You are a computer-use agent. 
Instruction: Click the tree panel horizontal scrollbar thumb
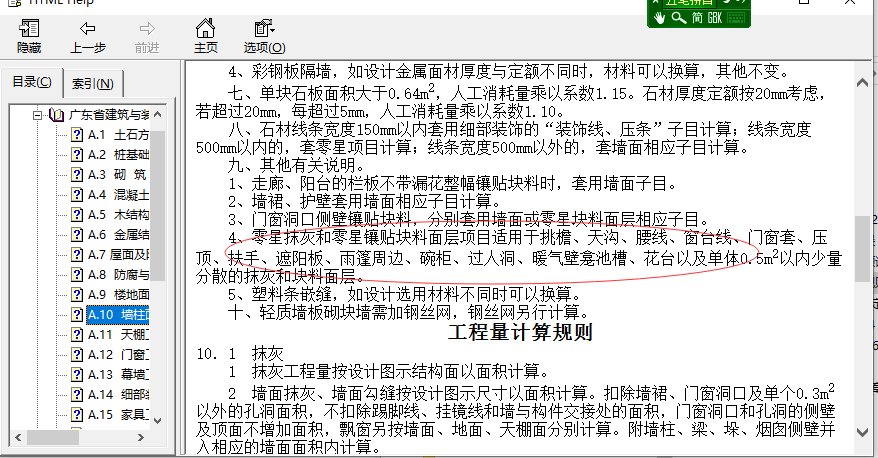(x=53, y=437)
